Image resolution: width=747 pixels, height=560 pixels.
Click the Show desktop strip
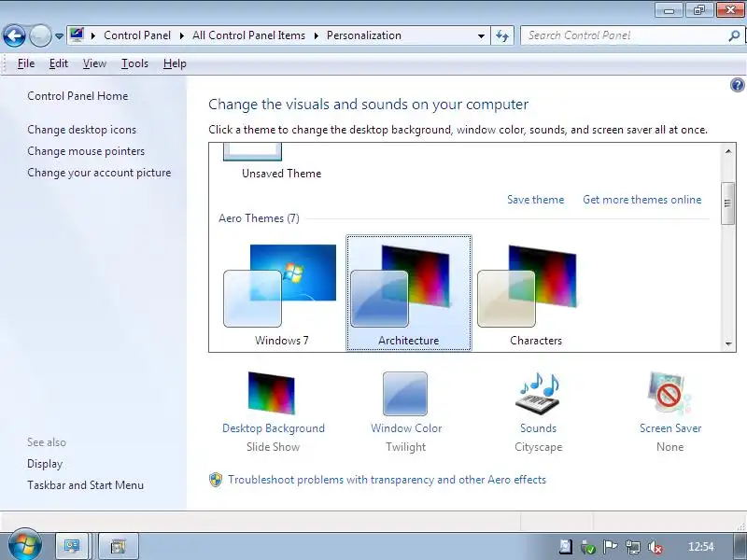[739, 546]
